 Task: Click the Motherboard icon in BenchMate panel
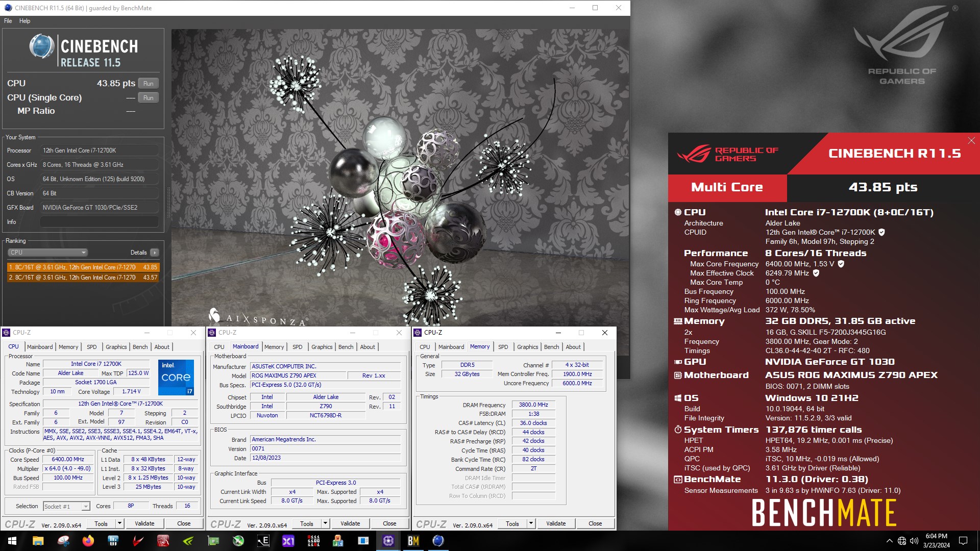click(x=678, y=375)
